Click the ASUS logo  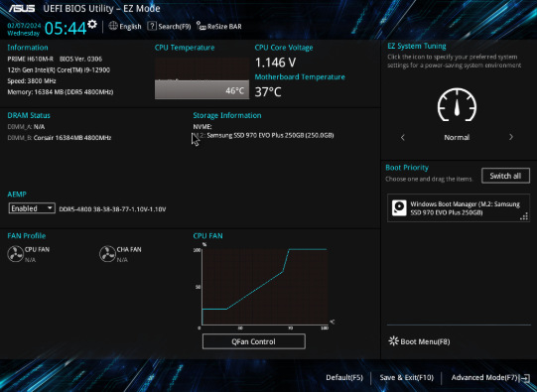(22, 9)
